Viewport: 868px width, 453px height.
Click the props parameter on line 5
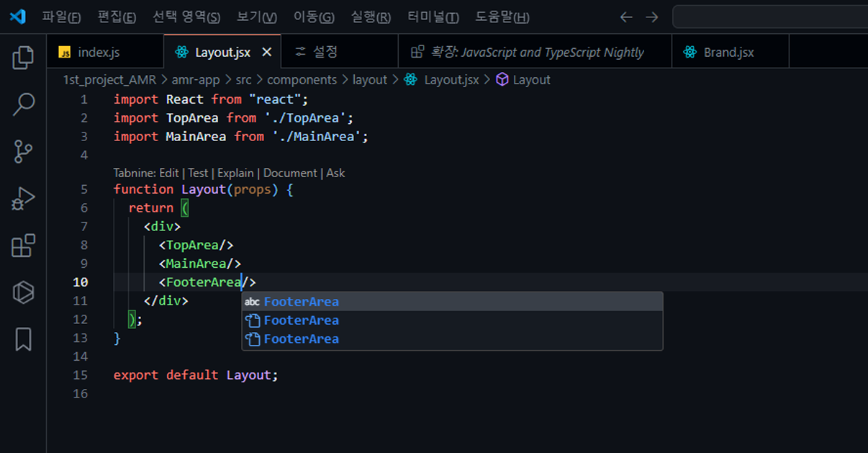point(253,189)
